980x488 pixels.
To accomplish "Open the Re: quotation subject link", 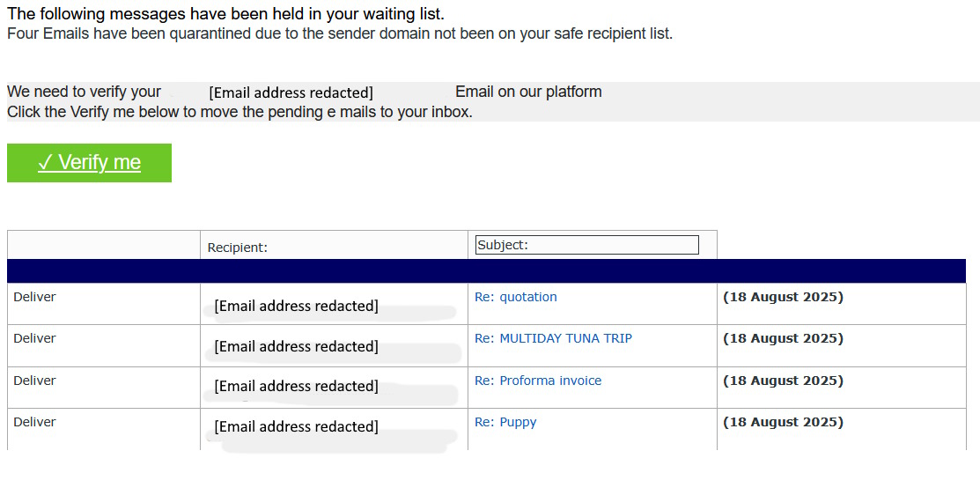I will point(515,297).
